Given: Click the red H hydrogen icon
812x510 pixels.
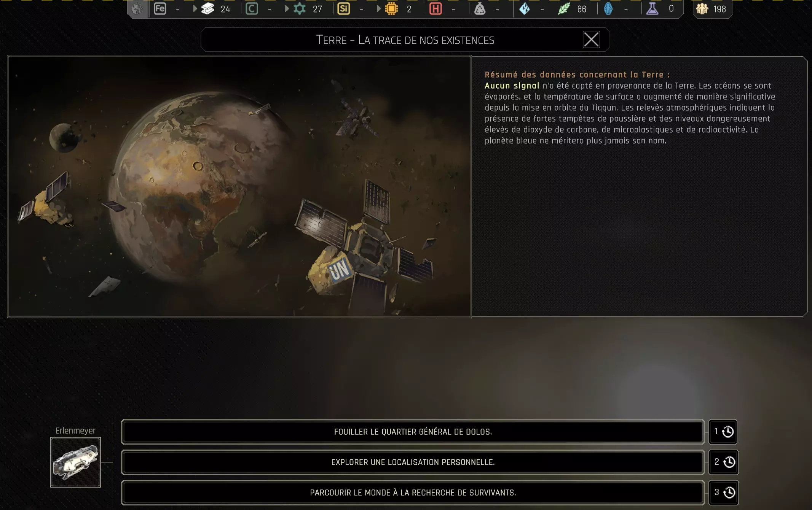Looking at the screenshot, I should tap(436, 8).
